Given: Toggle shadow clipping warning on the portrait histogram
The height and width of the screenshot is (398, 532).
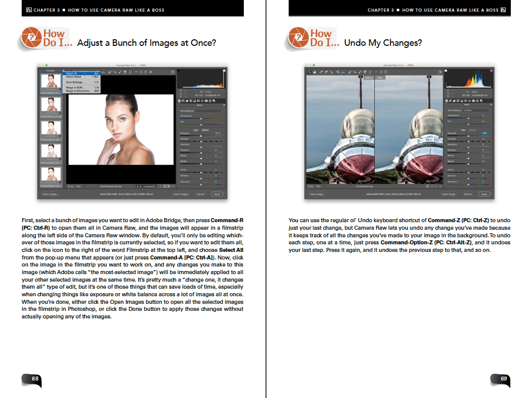Looking at the screenshot, I should click(178, 71).
